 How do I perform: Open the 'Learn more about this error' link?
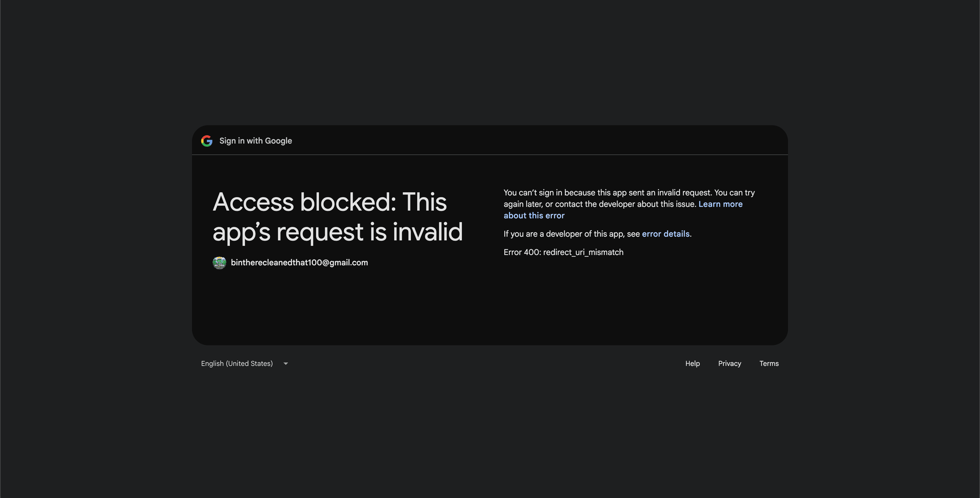tap(623, 210)
